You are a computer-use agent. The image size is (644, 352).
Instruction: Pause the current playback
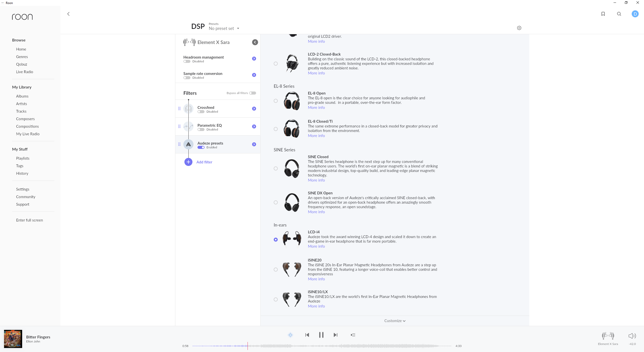click(321, 335)
